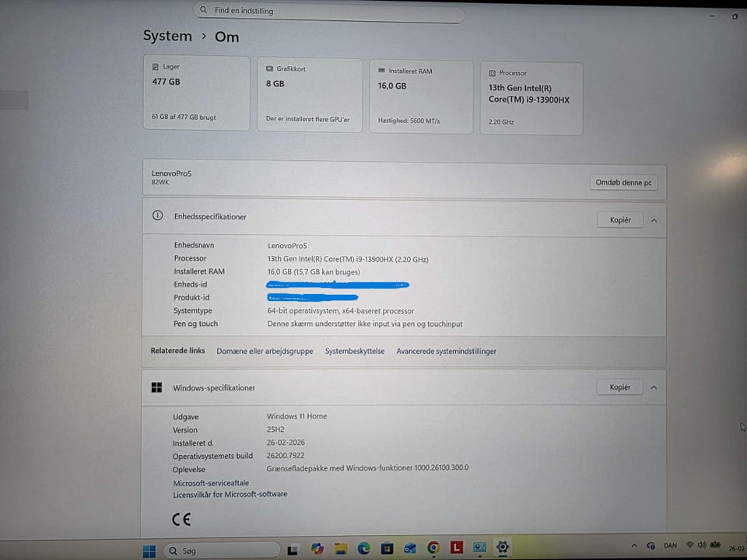Open the Systembeskyttelse link

pyautogui.click(x=355, y=351)
